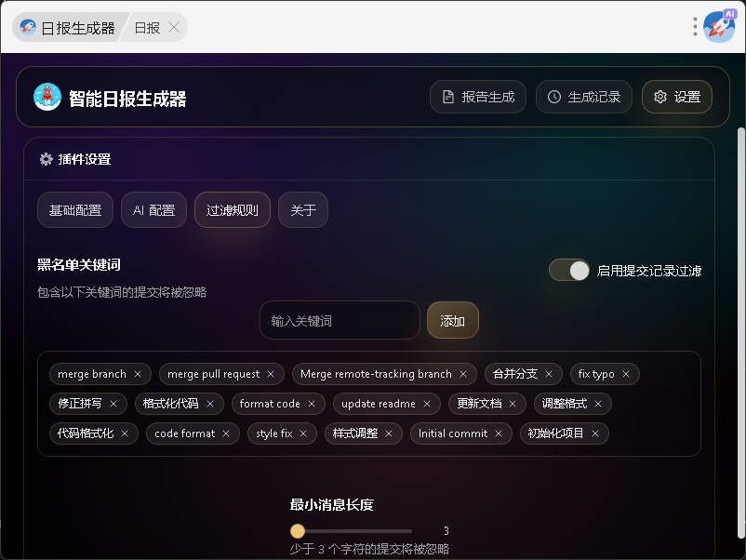Click the 'Merge remote-tracking branch' tag text
The height and width of the screenshot is (560, 746).
(x=376, y=374)
